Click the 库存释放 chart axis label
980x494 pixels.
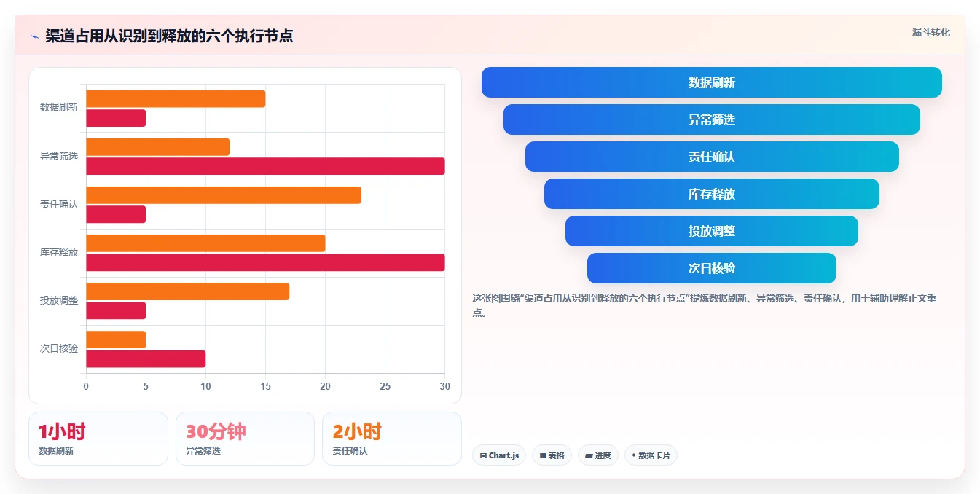click(x=59, y=253)
